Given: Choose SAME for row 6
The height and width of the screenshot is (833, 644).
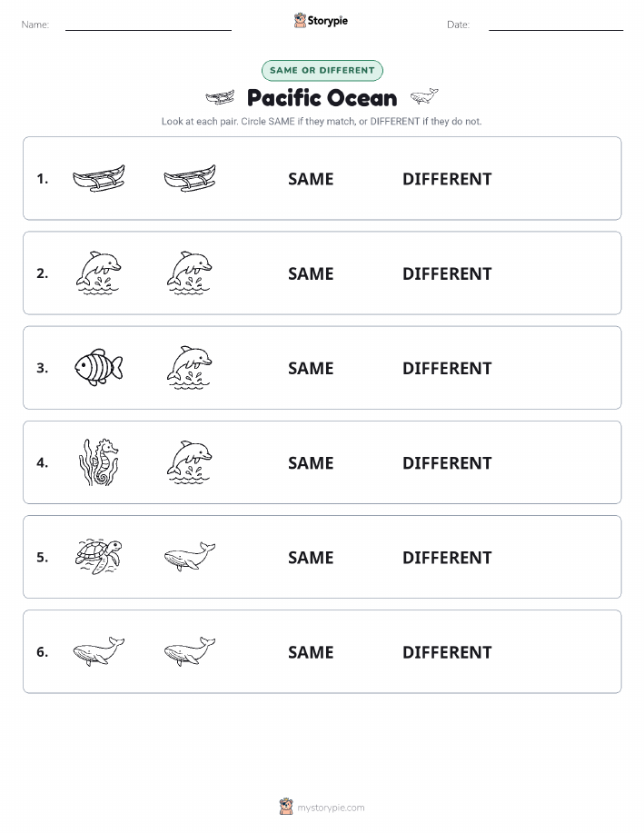Looking at the screenshot, I should pos(311,652).
